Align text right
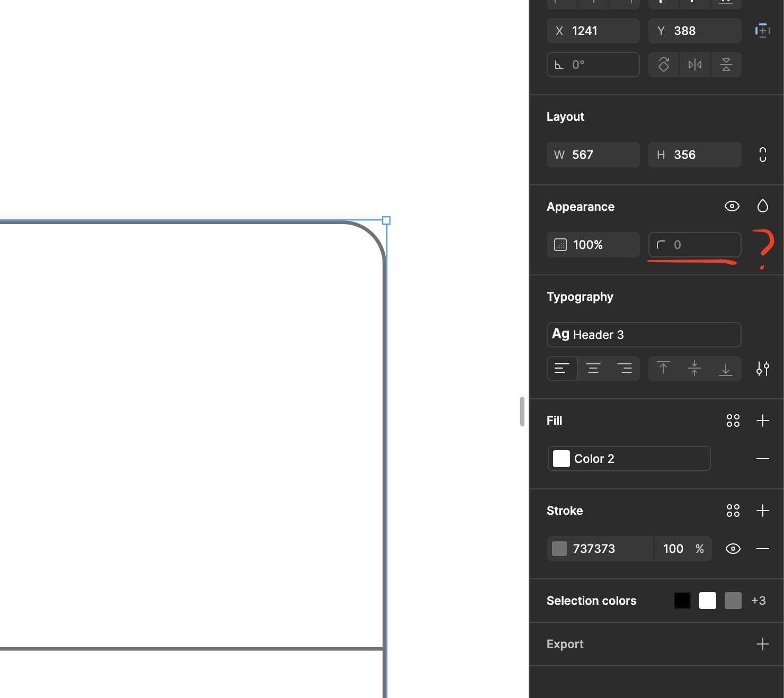Viewport: 784px width, 698px height. tap(625, 369)
